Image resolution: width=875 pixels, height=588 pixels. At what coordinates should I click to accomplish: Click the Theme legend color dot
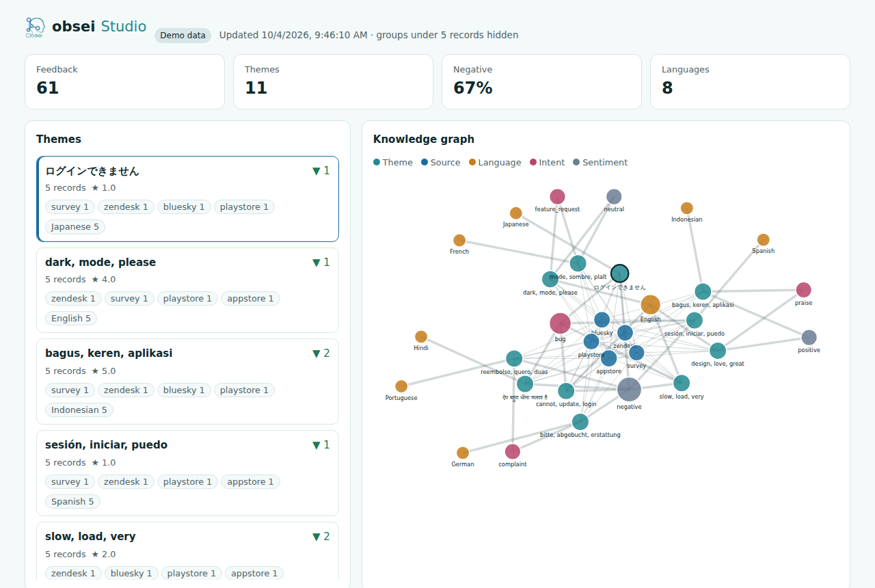click(377, 163)
